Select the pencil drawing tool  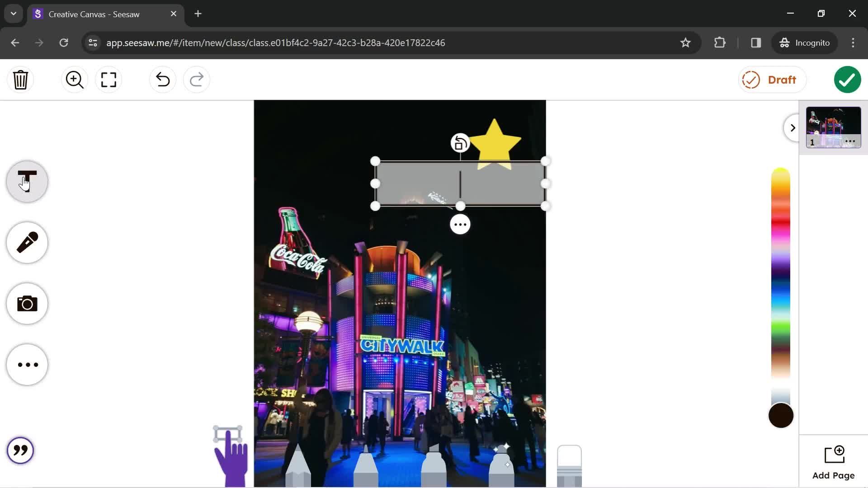point(298,465)
